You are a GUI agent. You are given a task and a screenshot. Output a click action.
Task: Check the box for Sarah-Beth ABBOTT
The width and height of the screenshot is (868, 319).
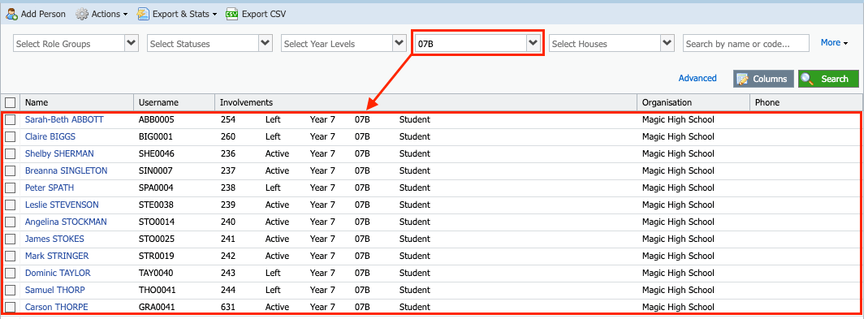[x=10, y=119]
